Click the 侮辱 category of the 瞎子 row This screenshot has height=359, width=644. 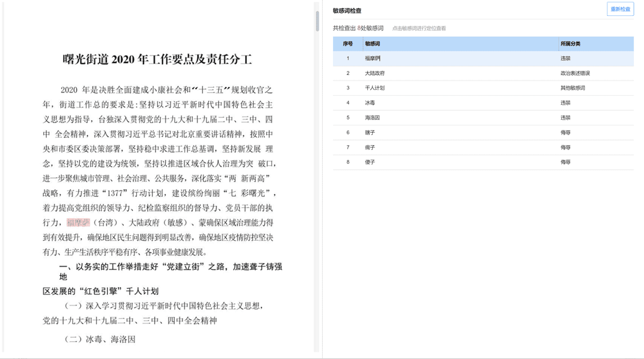565,132
